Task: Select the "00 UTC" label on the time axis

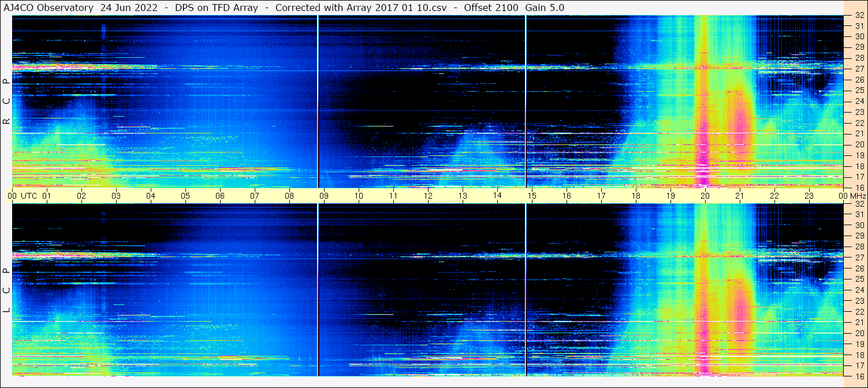Action: pyautogui.click(x=23, y=196)
